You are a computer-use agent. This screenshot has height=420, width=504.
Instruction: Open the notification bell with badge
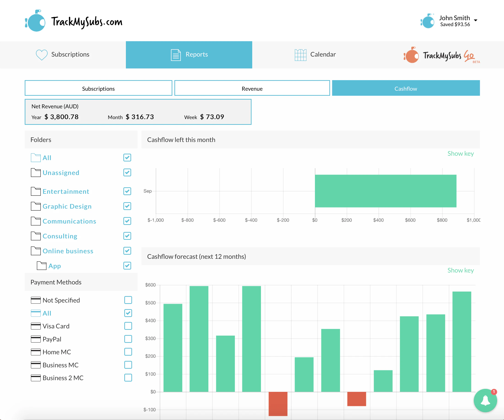(485, 400)
